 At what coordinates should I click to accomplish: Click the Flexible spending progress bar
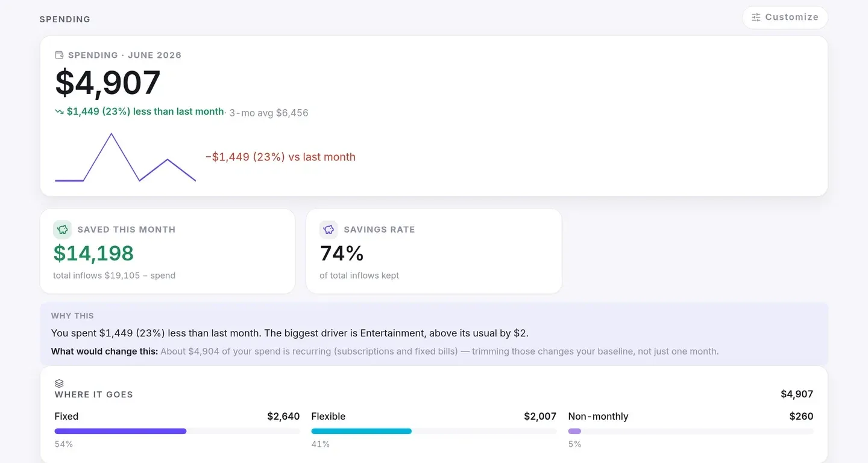[x=434, y=431]
